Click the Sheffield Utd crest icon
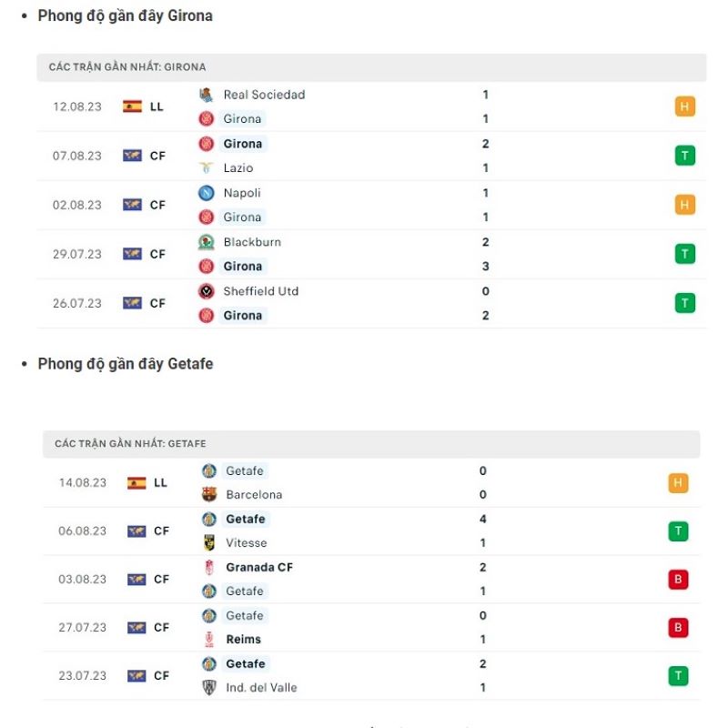Image resolution: width=728 pixels, height=728 pixels. (207, 291)
